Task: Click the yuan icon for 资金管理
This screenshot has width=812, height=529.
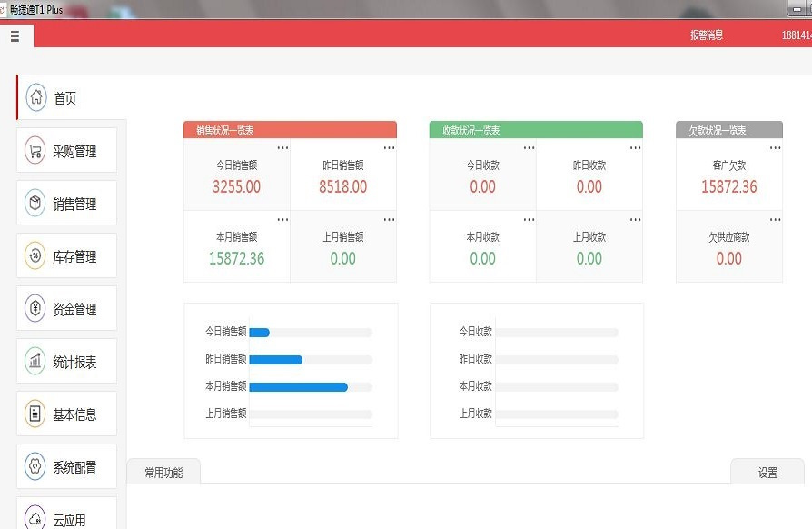Action: [x=35, y=309]
